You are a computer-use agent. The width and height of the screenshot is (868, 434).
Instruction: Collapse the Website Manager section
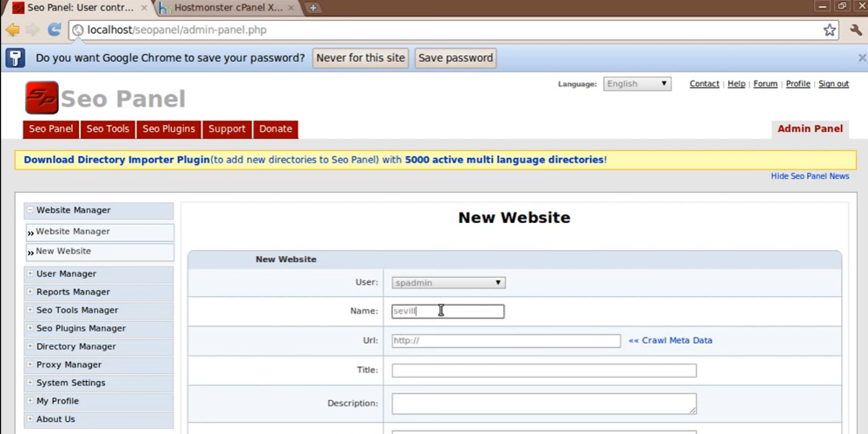99,210
